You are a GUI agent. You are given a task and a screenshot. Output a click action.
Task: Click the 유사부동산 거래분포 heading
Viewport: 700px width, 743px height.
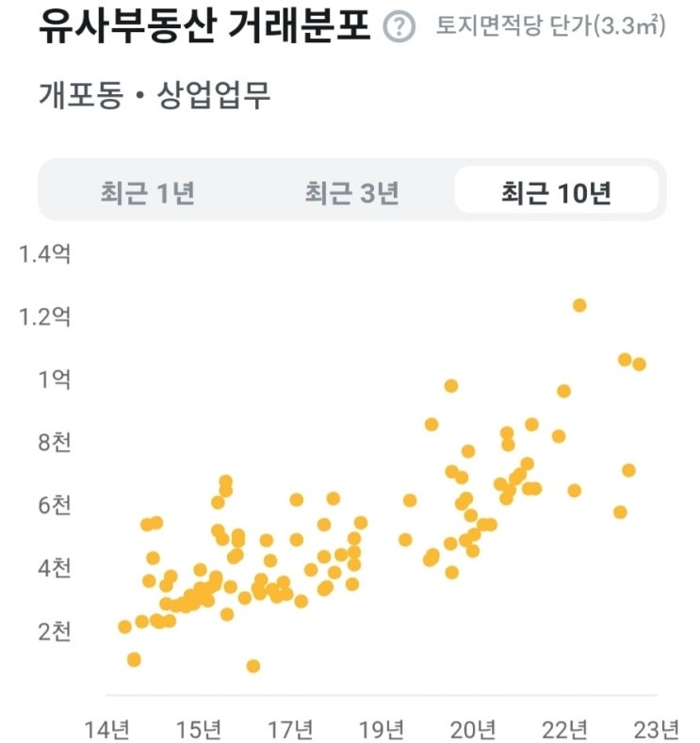coord(205,26)
